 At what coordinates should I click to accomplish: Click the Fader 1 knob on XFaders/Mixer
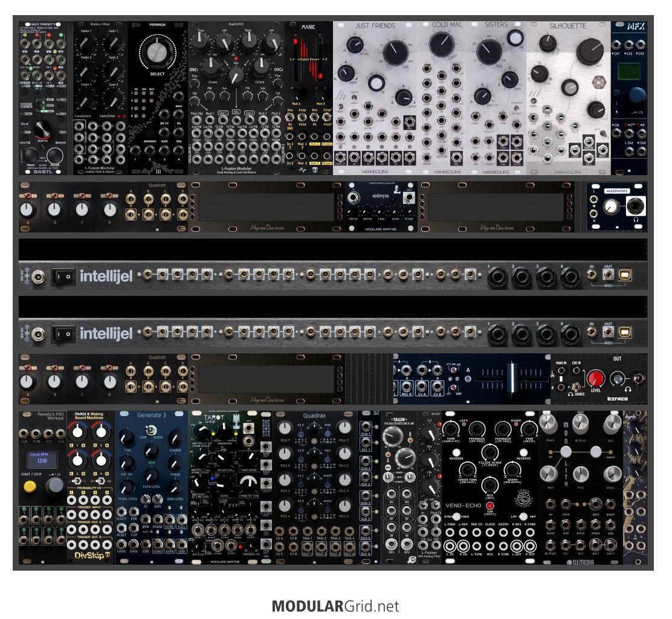click(86, 43)
